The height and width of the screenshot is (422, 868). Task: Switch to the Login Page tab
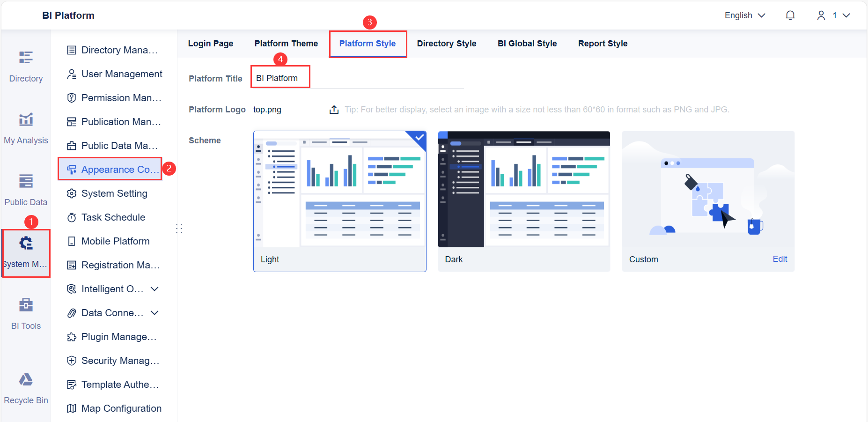point(211,44)
